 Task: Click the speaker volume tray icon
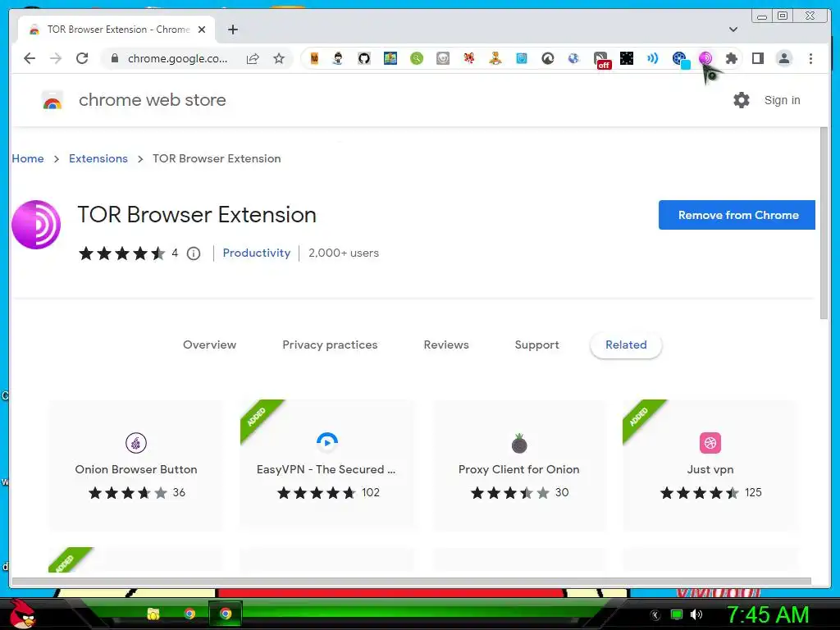pos(696,614)
